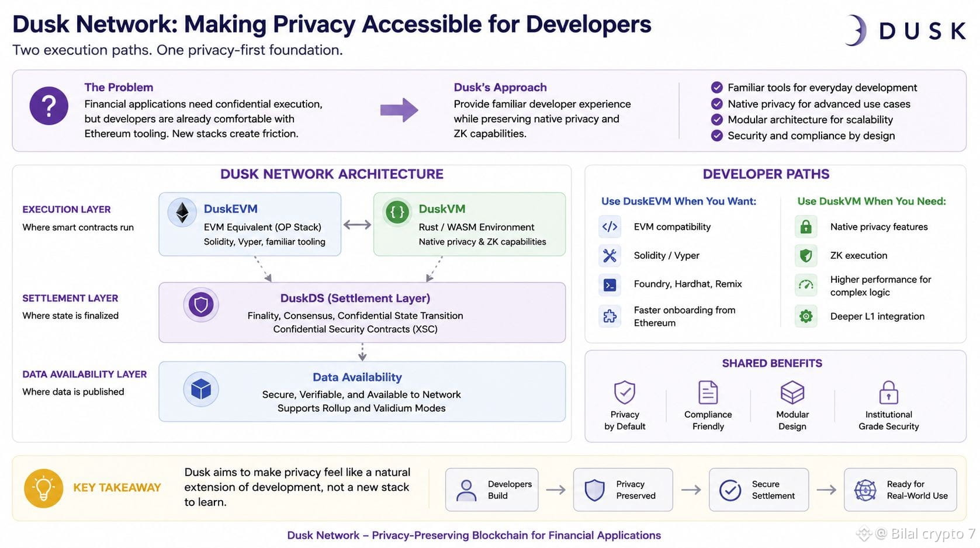980x548 pixels.
Task: Click the main title Dusk Network: Making Privacy Accessible
Action: (x=331, y=25)
